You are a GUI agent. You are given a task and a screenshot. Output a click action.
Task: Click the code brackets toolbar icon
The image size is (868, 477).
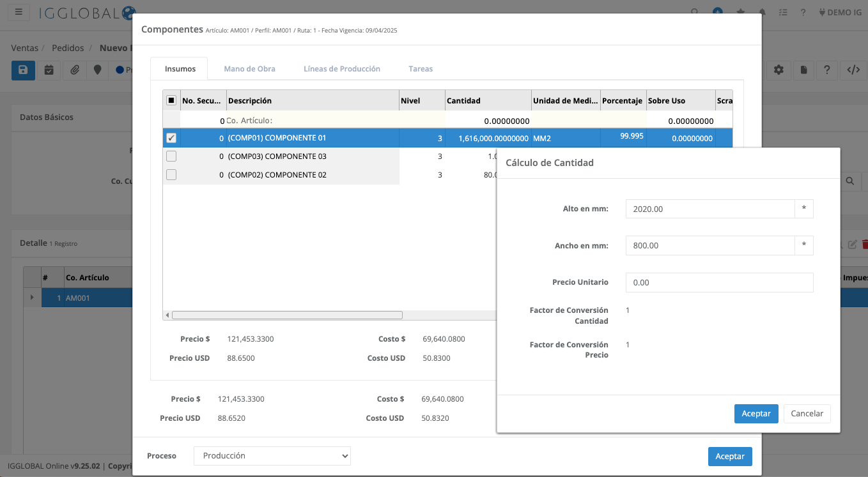pyautogui.click(x=853, y=70)
